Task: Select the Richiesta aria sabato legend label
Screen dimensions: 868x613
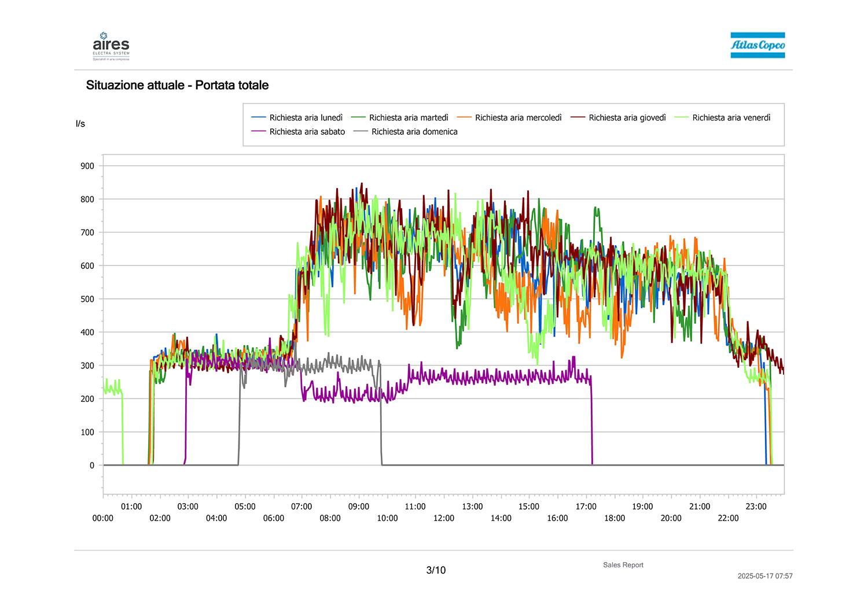Action: pyautogui.click(x=307, y=132)
